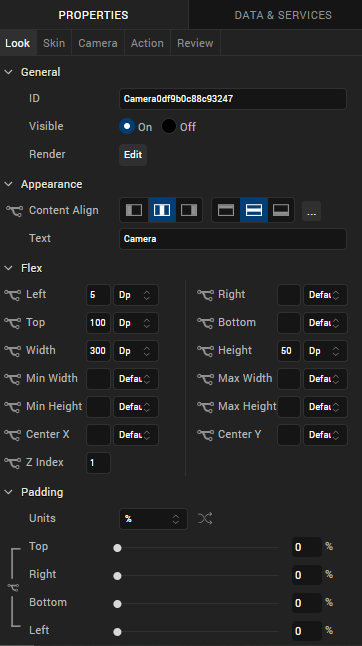The width and height of the screenshot is (362, 646).
Task: Set Visible to Off
Action: click(169, 126)
